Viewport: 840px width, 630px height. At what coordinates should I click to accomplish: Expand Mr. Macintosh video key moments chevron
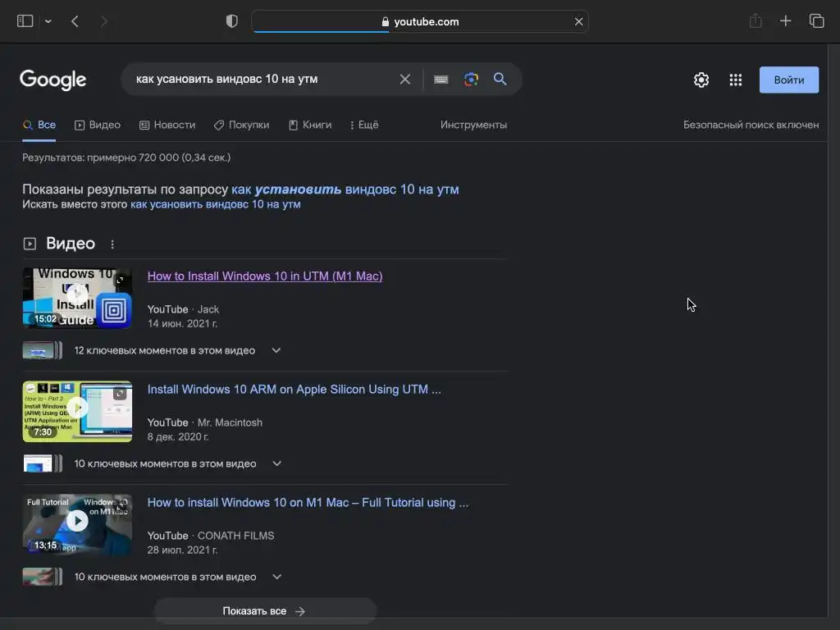(276, 463)
